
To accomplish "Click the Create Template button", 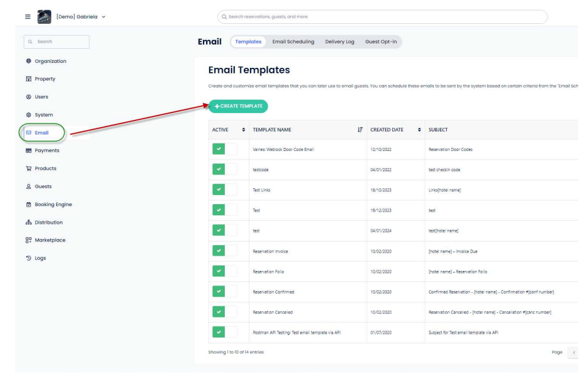I will [238, 106].
